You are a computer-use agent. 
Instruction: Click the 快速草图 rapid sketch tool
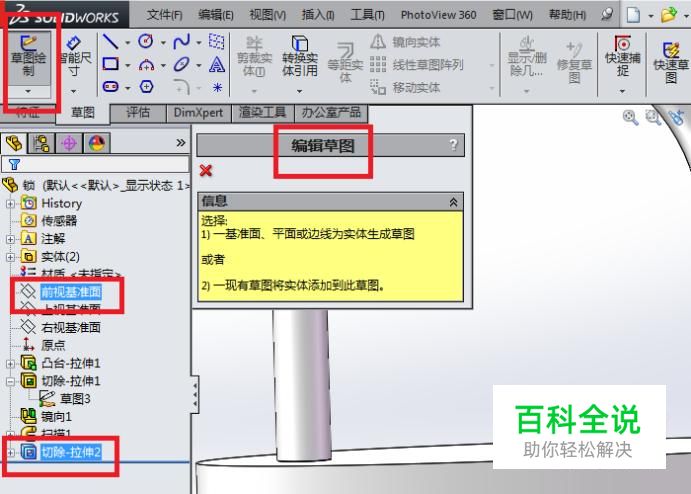(671, 63)
